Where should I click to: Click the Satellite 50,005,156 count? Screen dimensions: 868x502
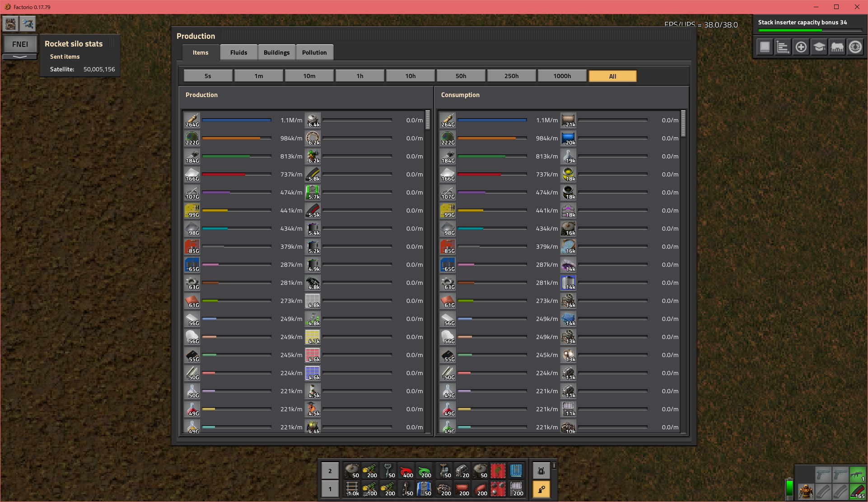99,69
